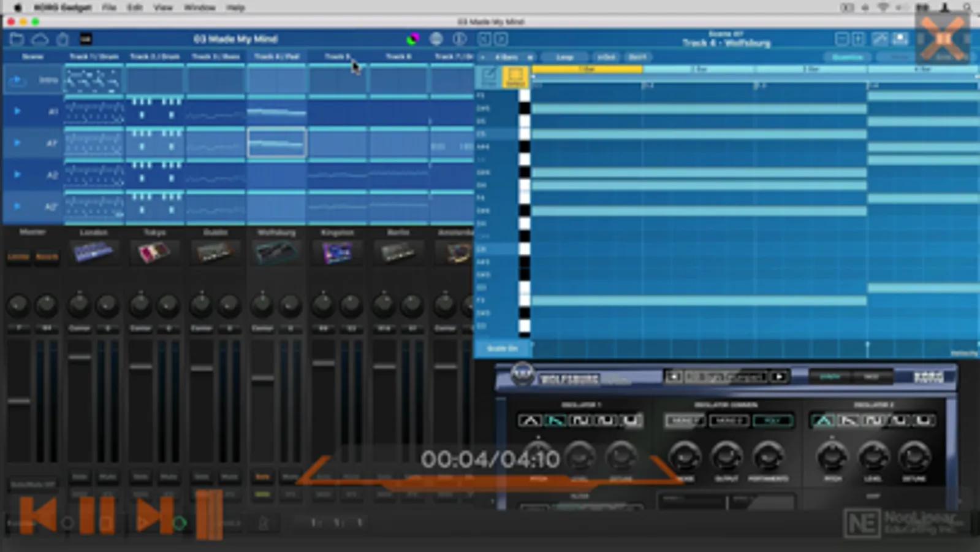Image resolution: width=980 pixels, height=552 pixels.
Task: Click the Master limiter button
Action: (x=18, y=256)
